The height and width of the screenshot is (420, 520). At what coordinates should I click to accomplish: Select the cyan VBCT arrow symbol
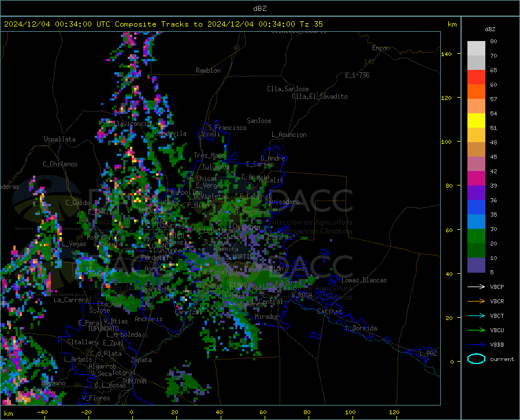(x=476, y=315)
